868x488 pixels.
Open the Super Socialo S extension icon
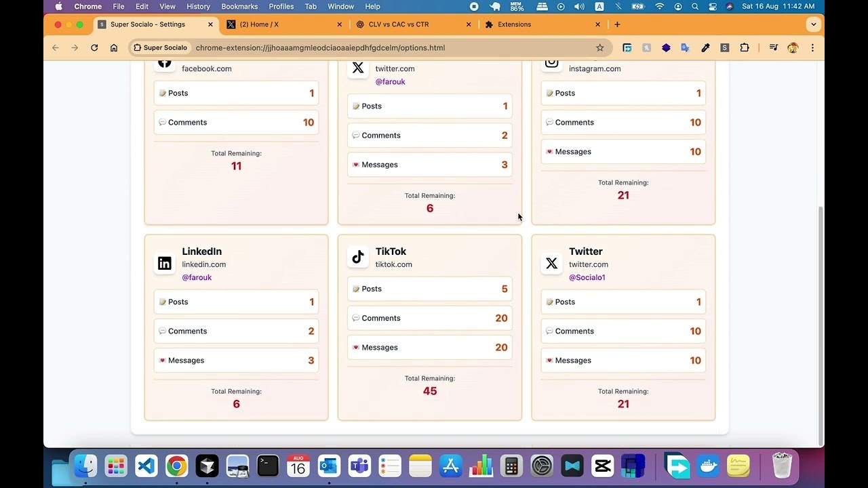[x=725, y=48]
